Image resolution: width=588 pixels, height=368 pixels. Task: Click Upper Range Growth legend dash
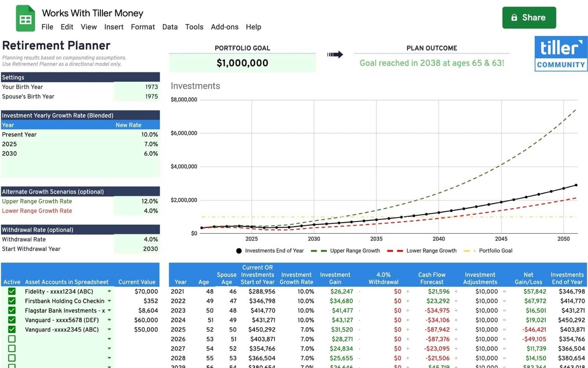[319, 251]
